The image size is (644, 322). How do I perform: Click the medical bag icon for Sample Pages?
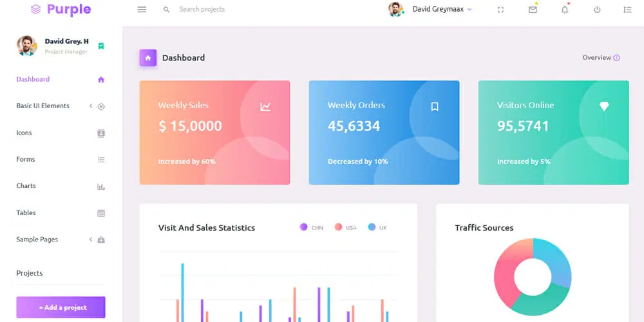(x=101, y=240)
